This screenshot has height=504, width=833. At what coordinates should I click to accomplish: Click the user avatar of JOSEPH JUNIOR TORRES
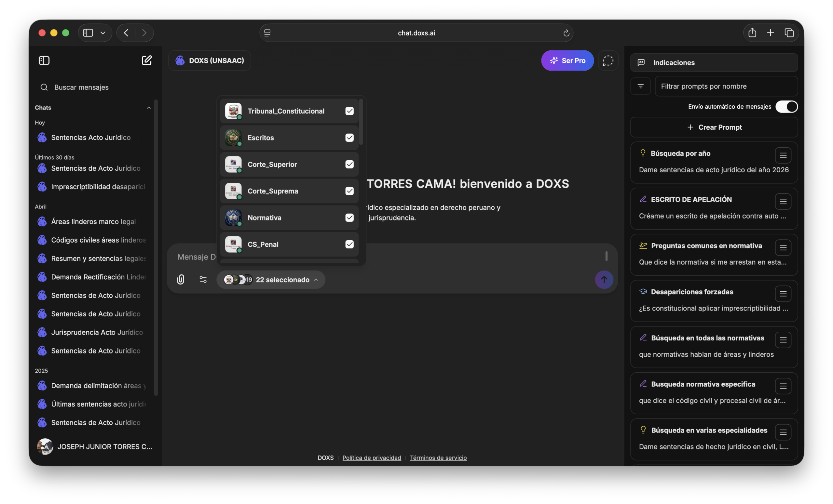tap(45, 446)
